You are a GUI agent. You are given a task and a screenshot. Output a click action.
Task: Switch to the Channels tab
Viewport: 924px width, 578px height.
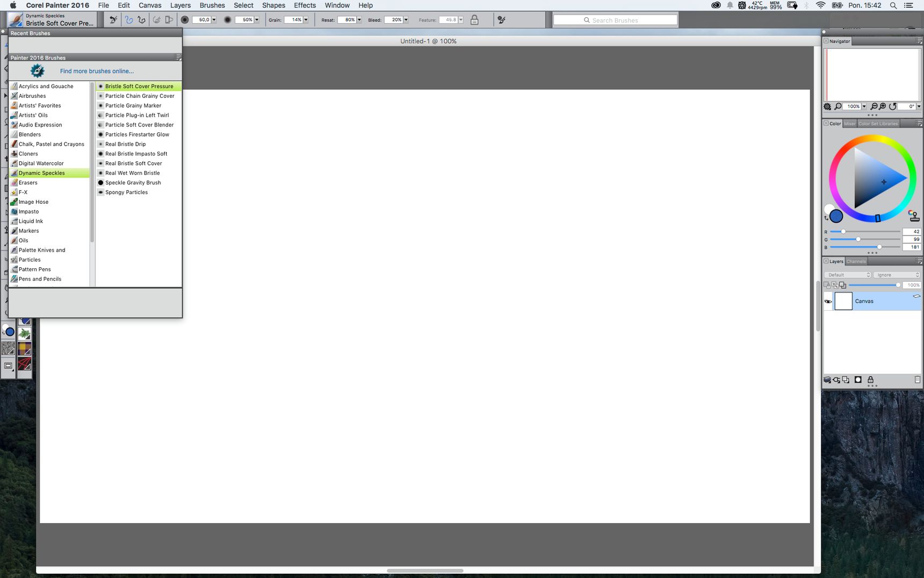(x=856, y=261)
